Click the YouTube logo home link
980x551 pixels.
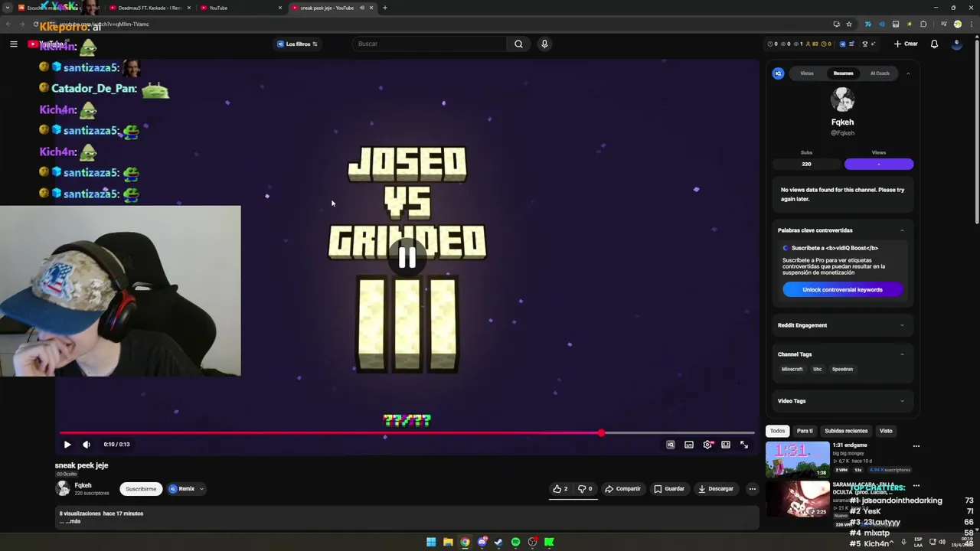46,44
